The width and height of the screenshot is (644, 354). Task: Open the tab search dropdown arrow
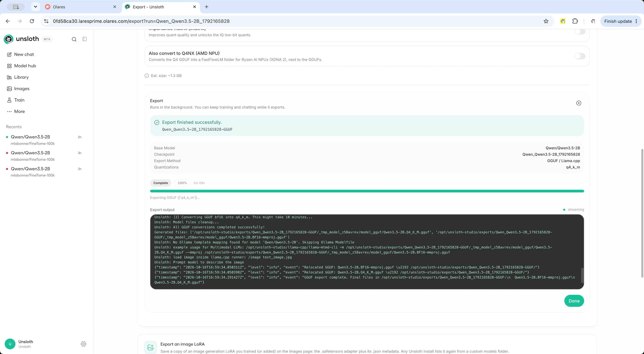pyautogui.click(x=35, y=7)
